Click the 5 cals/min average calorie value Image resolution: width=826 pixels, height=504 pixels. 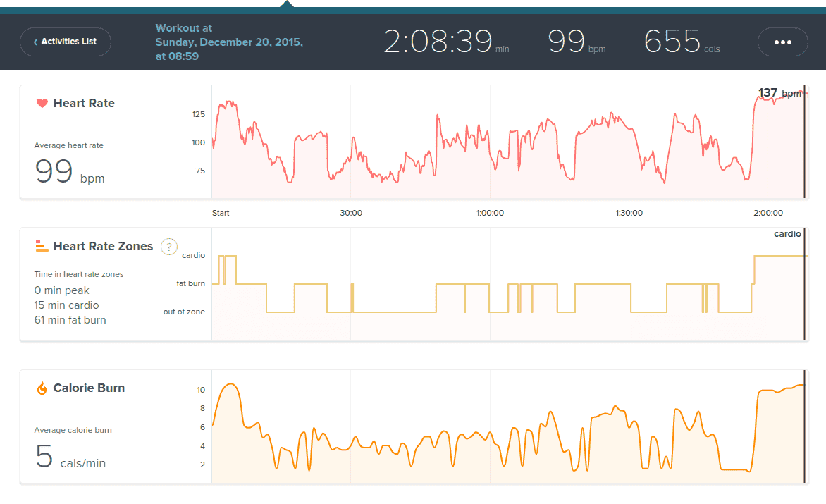coord(70,457)
